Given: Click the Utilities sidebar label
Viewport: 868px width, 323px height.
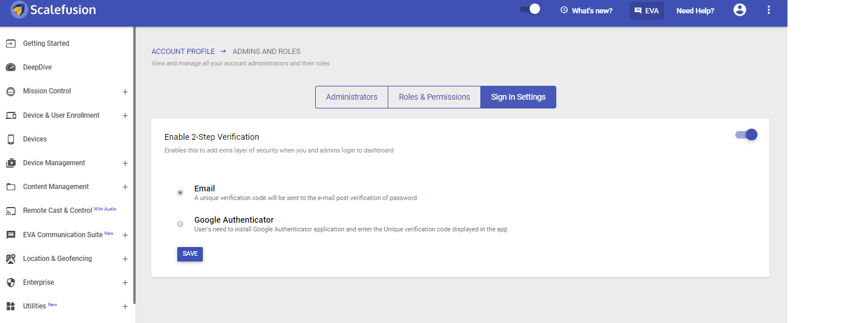Looking at the screenshot, I should tap(34, 306).
